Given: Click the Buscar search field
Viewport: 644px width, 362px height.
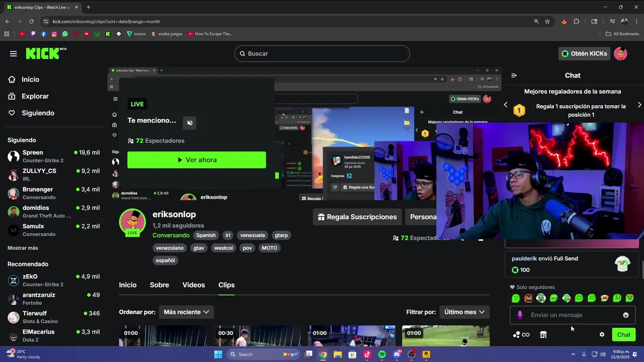Looking at the screenshot, I should pos(322,54).
